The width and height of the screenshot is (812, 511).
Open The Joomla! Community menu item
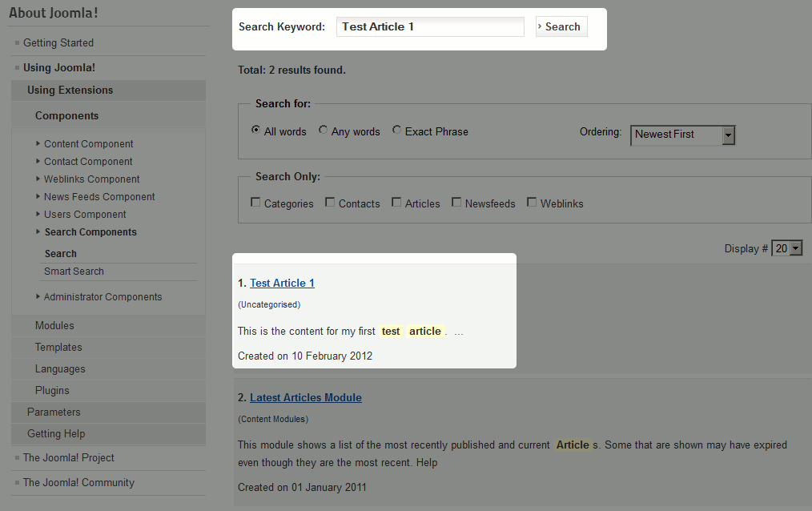pos(78,483)
